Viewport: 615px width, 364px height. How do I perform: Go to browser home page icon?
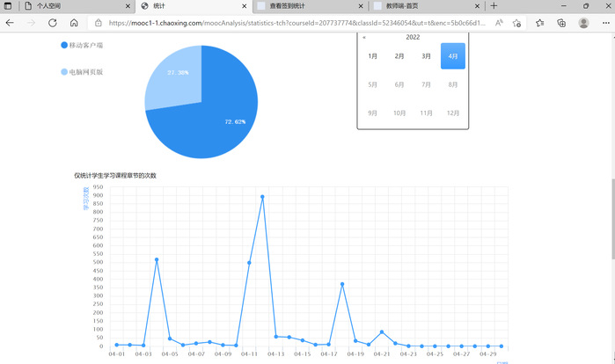75,23
